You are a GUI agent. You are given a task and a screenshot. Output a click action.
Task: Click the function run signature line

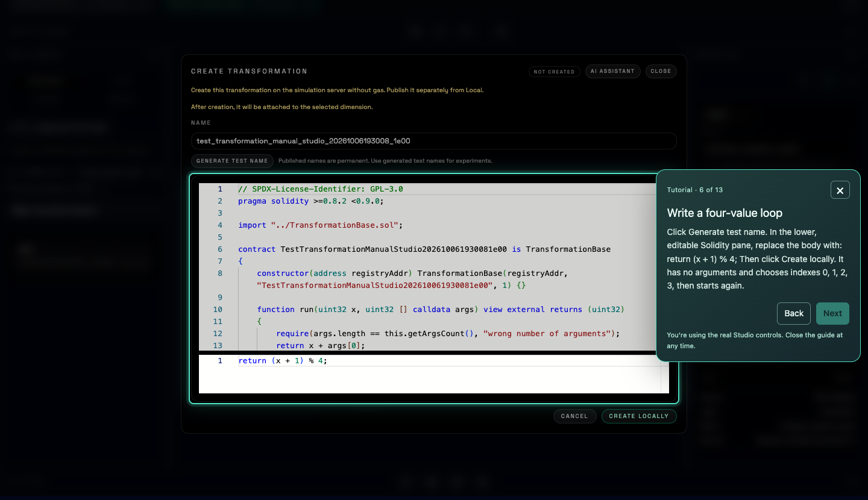(x=441, y=310)
